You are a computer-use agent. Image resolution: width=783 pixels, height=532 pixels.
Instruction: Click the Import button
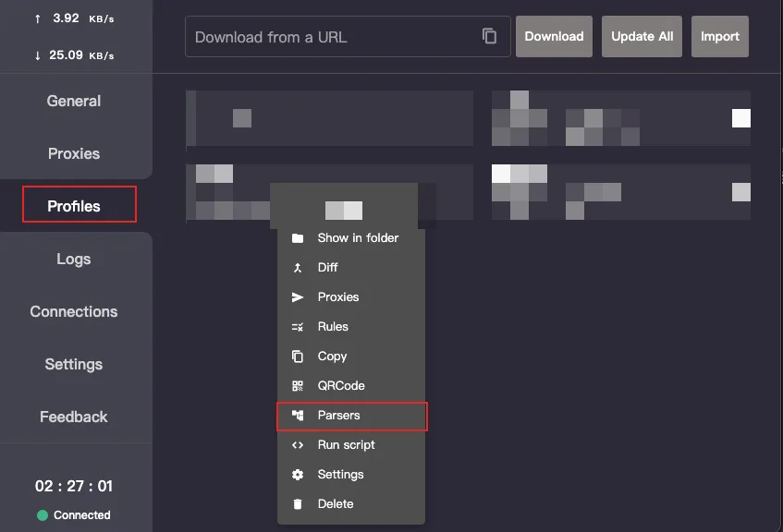(719, 36)
